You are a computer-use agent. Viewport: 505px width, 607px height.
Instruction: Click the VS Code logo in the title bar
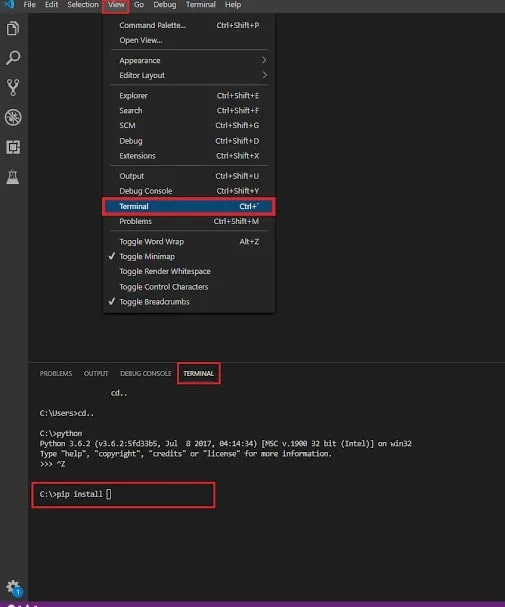click(9, 5)
